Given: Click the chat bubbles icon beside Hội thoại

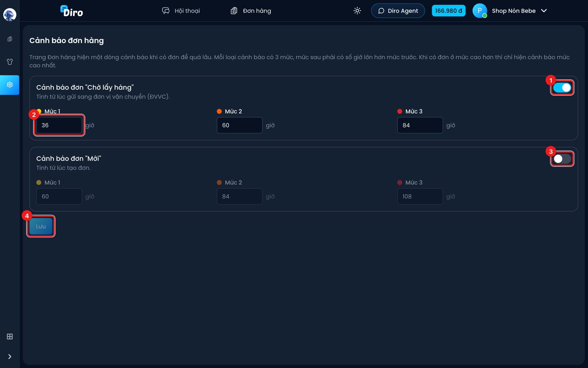Looking at the screenshot, I should tap(166, 11).
